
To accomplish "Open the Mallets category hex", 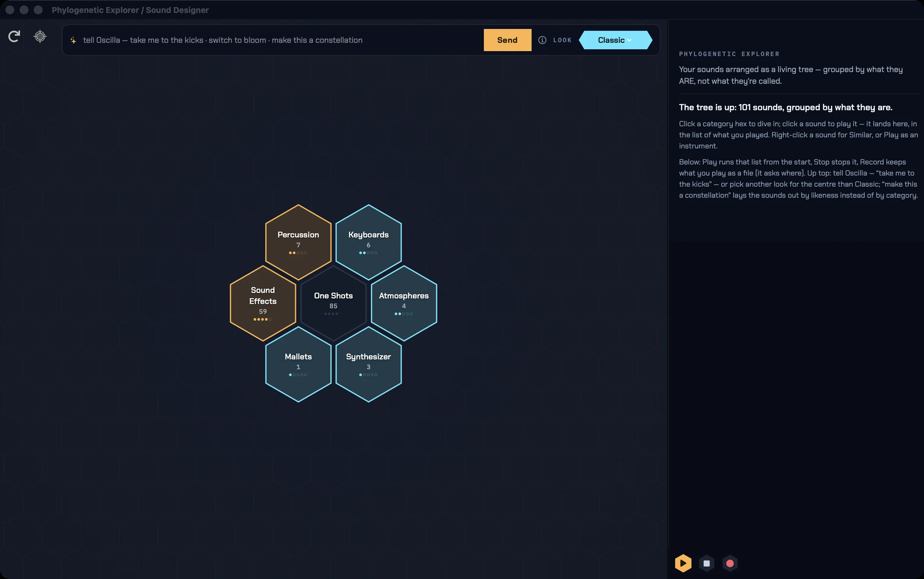I will 298,364.
